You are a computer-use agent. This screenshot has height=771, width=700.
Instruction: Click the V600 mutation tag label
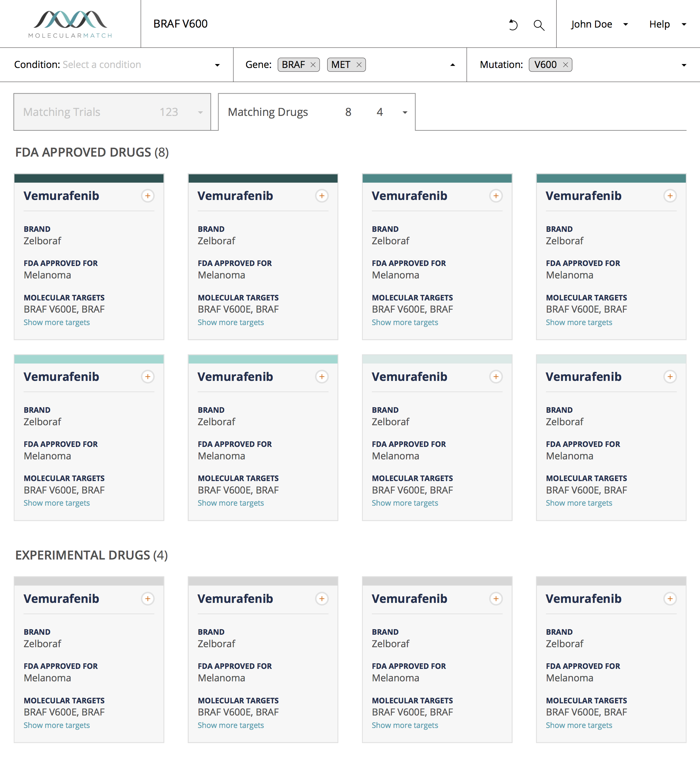545,65
